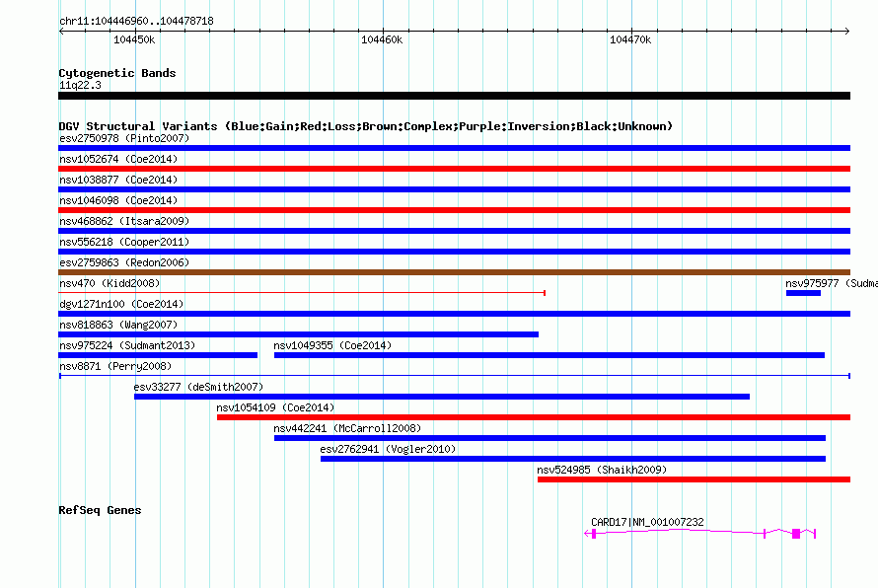
Task: Click the magenta arrow at CARD17's left end
Action: 587,534
